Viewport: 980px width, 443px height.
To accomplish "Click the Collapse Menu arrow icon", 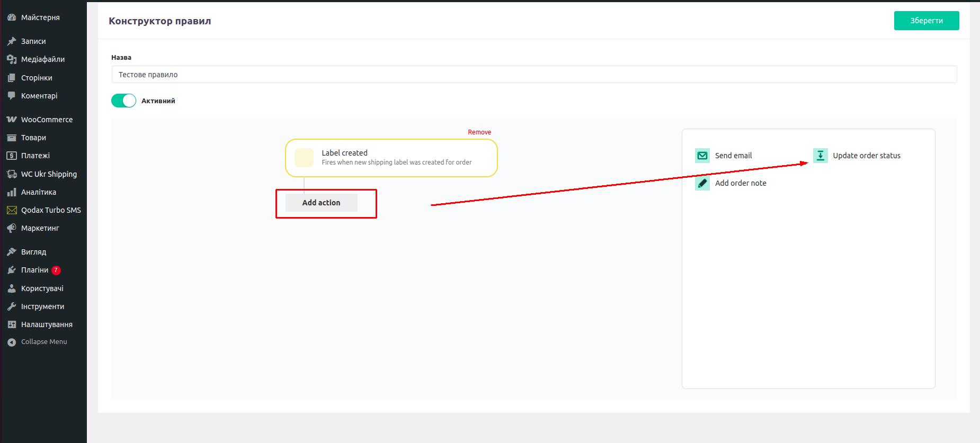I will point(12,342).
